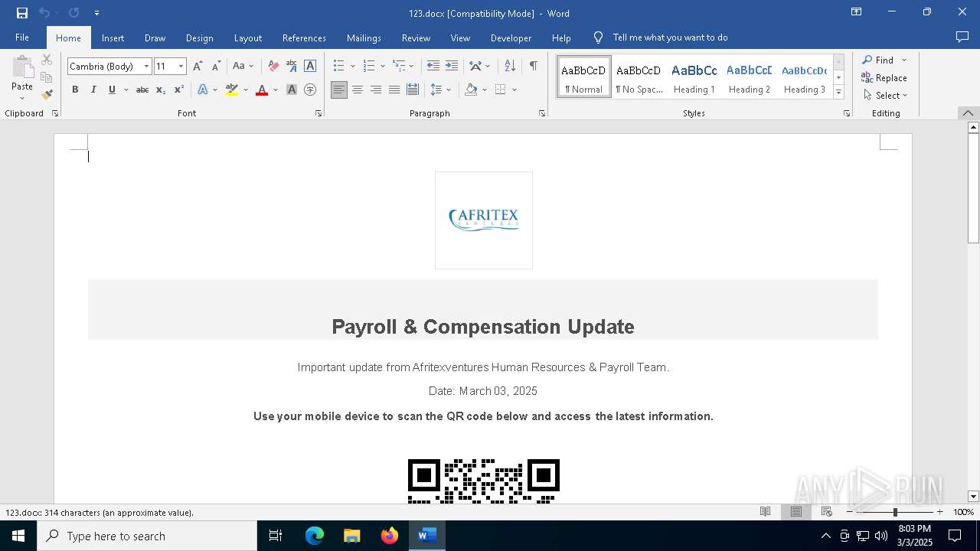The height and width of the screenshot is (551, 980).
Task: Open the File tab
Action: tap(22, 37)
